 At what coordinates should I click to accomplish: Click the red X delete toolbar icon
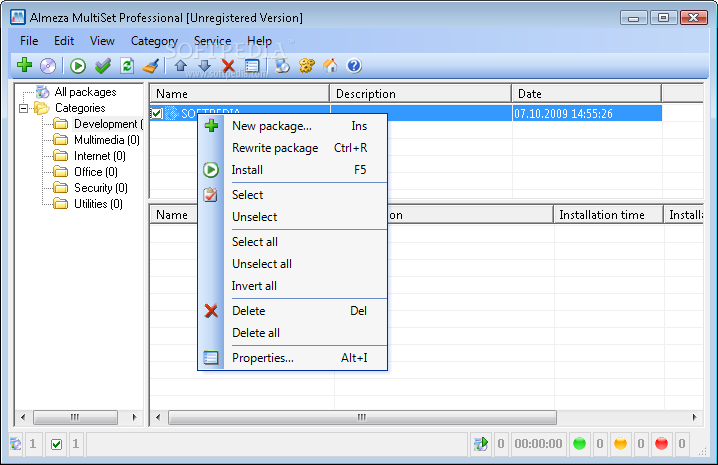pyautogui.click(x=228, y=66)
